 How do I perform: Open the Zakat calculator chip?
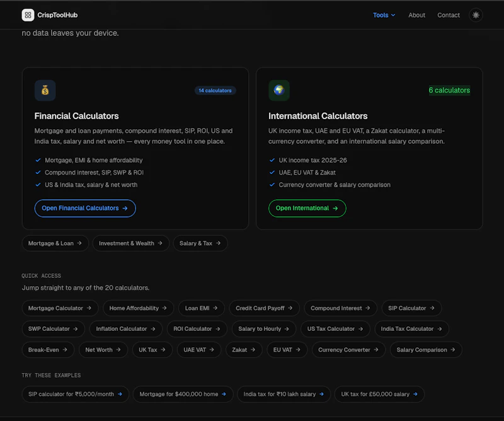pos(244,350)
